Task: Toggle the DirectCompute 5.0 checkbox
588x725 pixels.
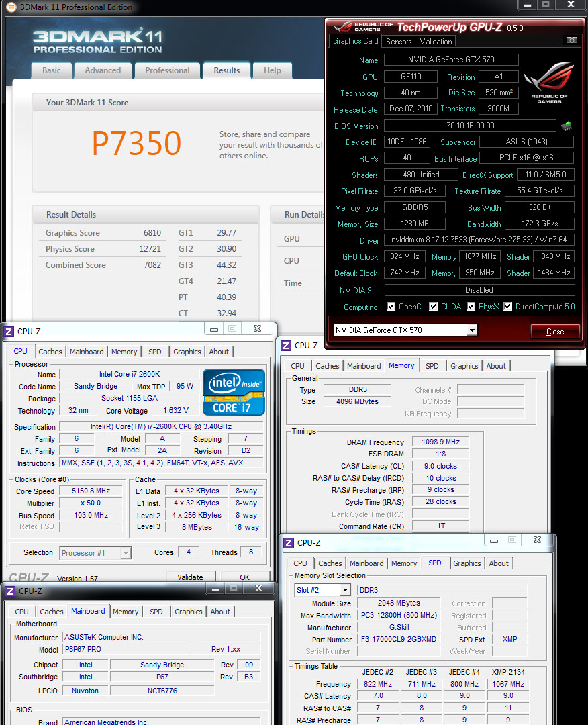Action: pos(507,307)
